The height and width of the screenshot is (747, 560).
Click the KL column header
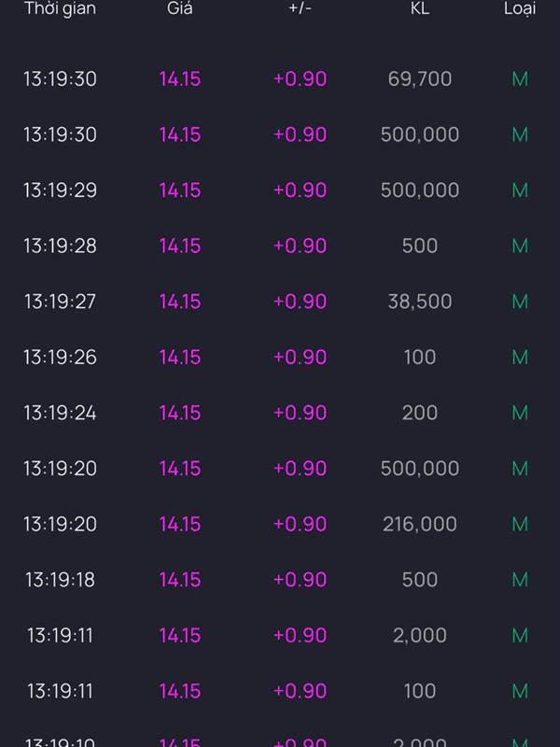420,9
